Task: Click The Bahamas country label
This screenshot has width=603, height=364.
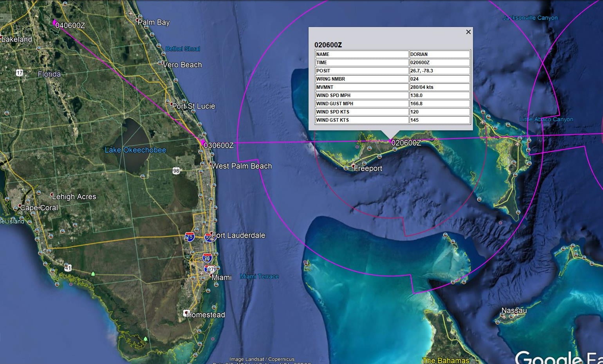Action: tap(446, 360)
